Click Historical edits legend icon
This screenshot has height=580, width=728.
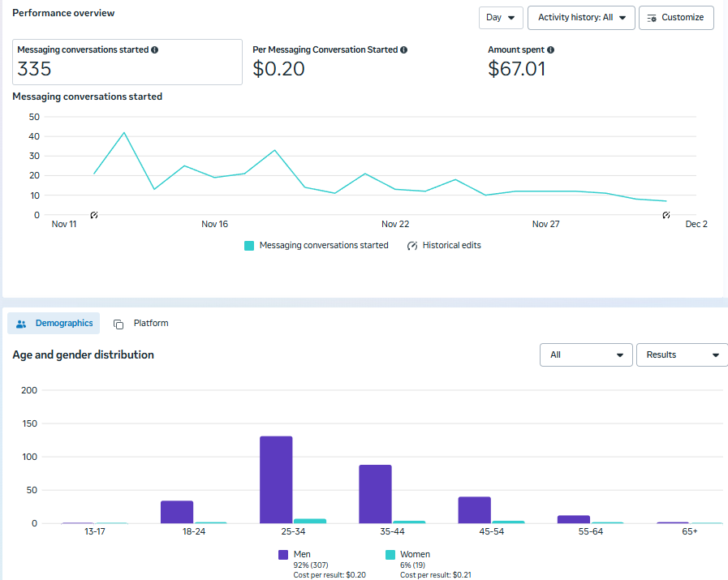[x=411, y=246]
